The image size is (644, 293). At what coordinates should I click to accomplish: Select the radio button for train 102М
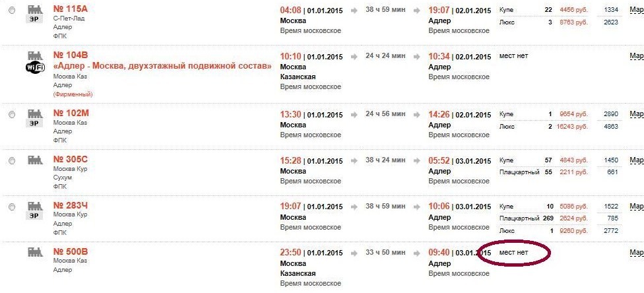pyautogui.click(x=12, y=114)
